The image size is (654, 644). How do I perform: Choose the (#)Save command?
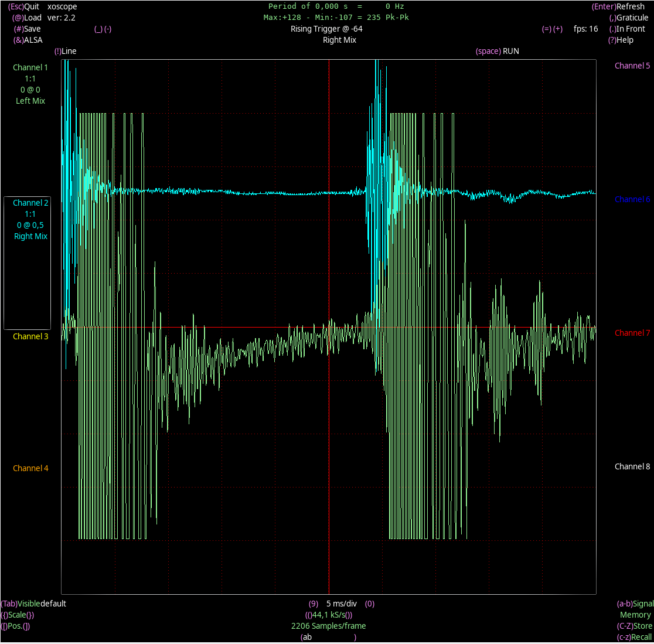point(27,29)
